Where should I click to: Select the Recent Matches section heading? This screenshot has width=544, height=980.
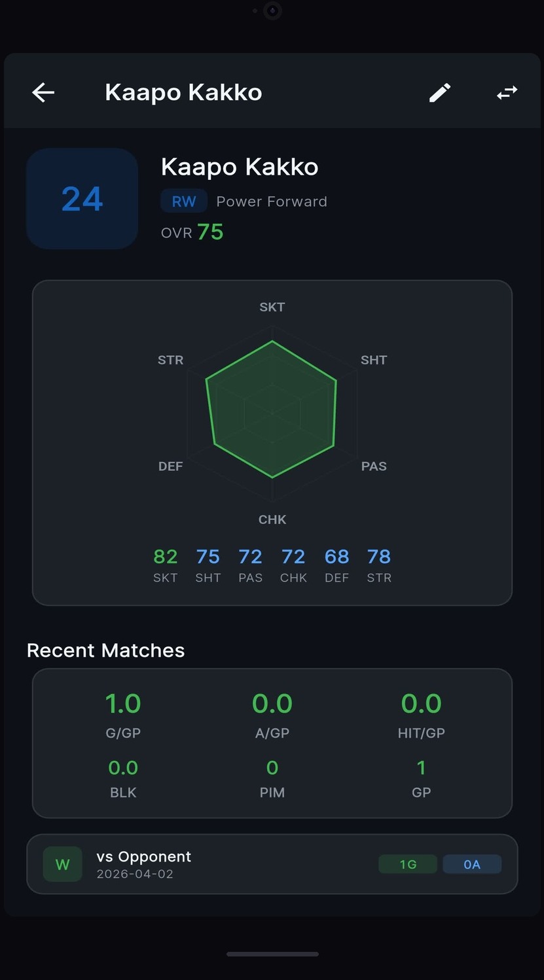(x=105, y=650)
